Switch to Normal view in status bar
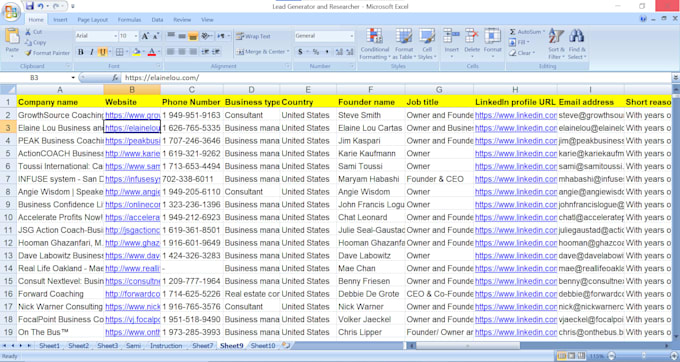The height and width of the screenshot is (362, 680). (562, 356)
